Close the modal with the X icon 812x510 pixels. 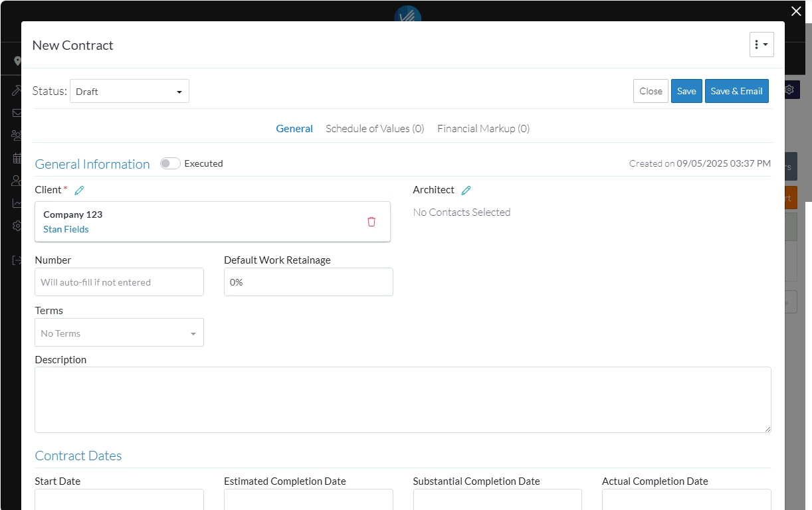pyautogui.click(x=796, y=11)
